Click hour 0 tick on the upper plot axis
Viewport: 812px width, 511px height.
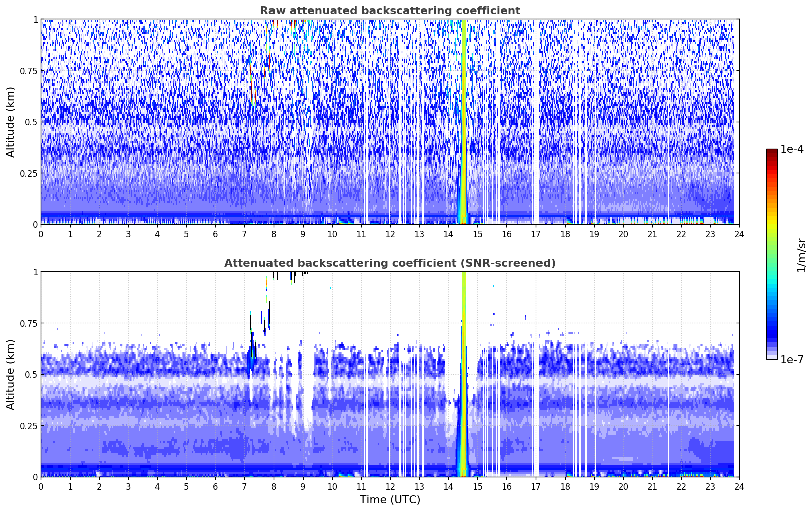(x=41, y=234)
